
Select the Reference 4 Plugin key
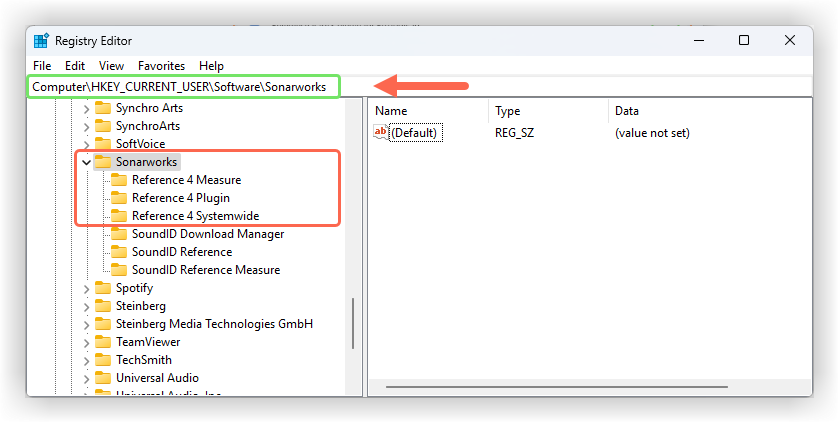click(x=181, y=198)
